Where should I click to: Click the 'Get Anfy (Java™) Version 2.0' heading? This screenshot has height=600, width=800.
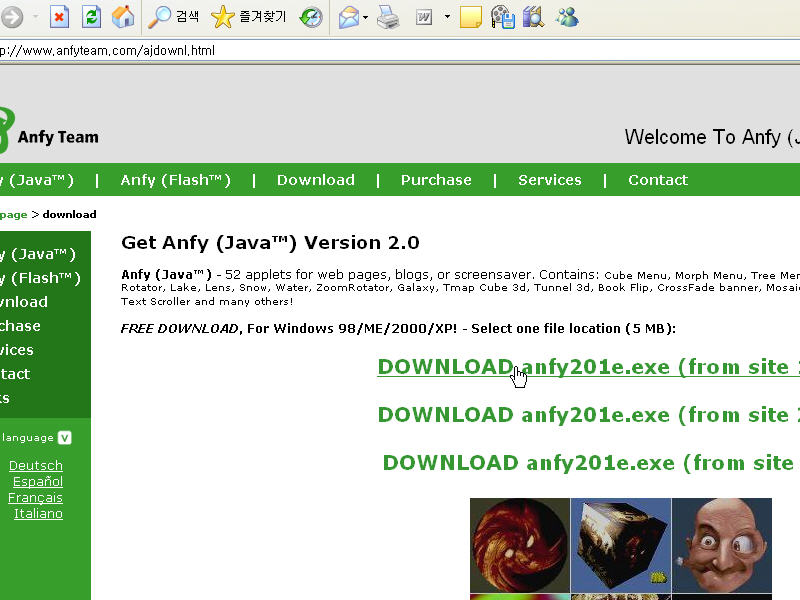(270, 243)
